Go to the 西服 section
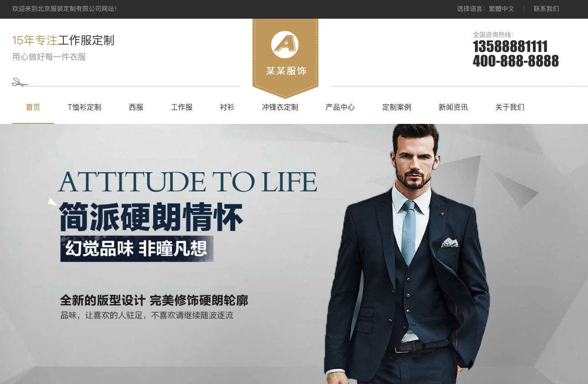Image resolution: width=588 pixels, height=384 pixels. 136,108
